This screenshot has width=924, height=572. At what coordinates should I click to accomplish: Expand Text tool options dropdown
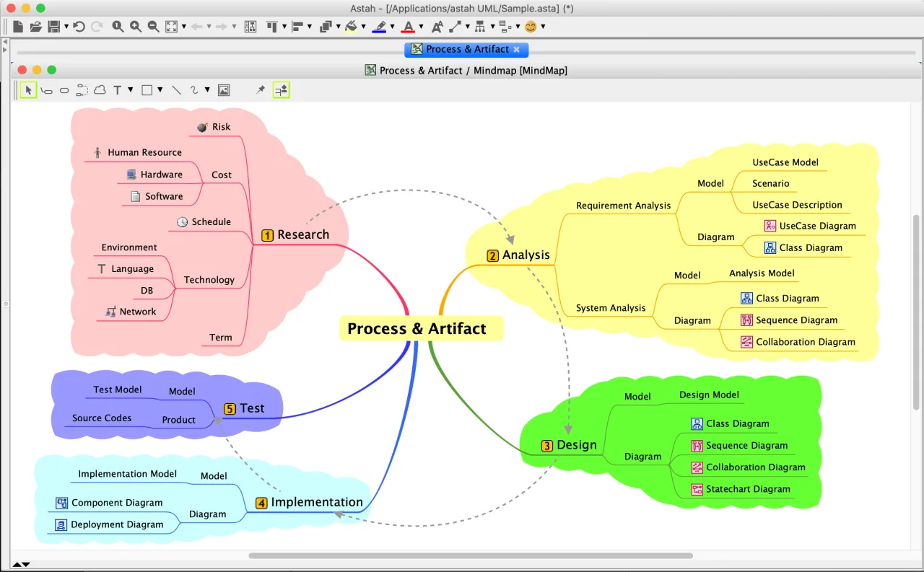point(131,90)
